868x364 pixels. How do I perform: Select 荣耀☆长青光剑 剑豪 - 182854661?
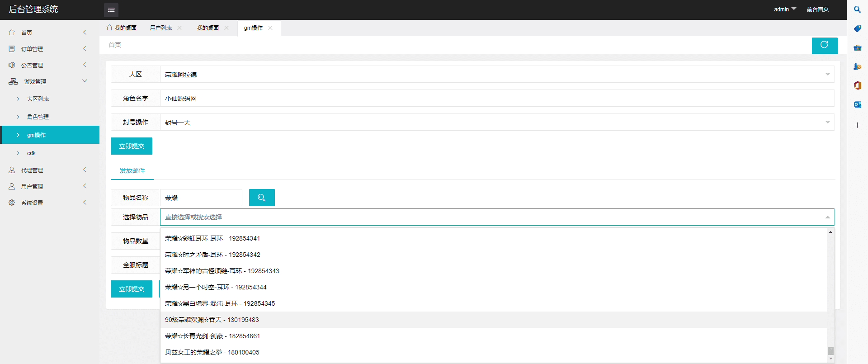pos(494,336)
